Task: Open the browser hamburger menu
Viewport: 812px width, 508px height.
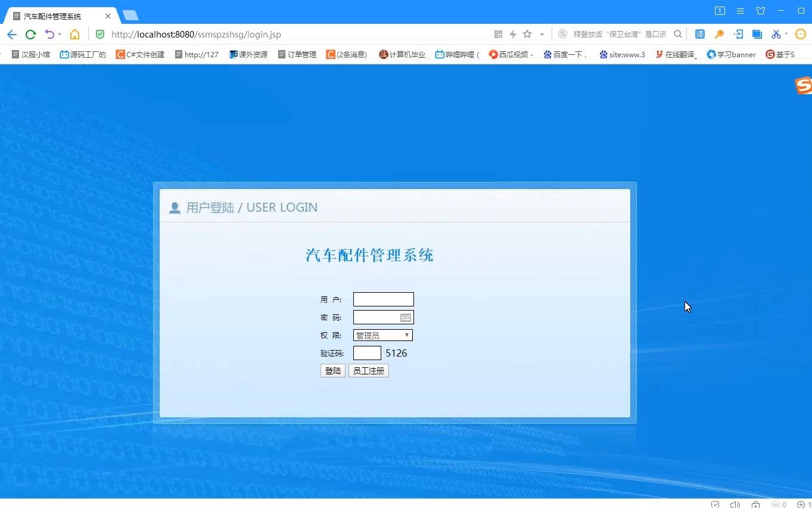Action: point(740,10)
